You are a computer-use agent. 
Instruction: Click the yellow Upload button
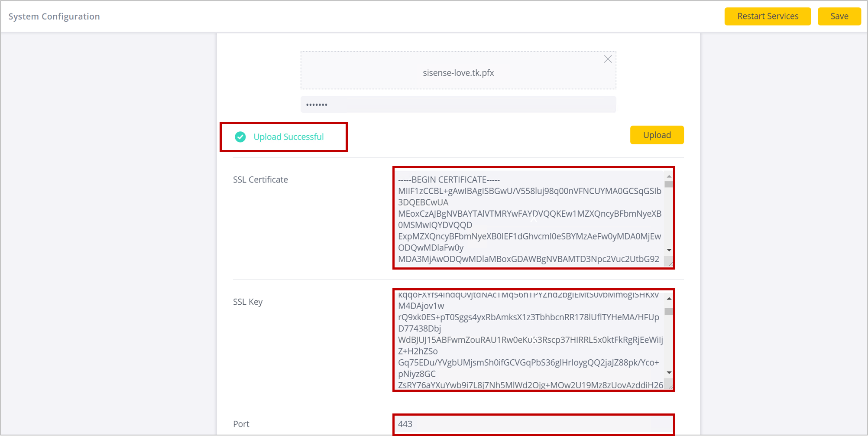coord(657,135)
